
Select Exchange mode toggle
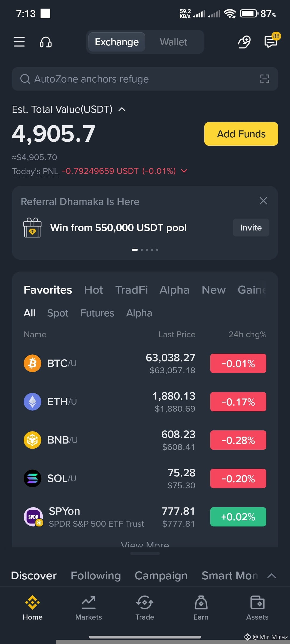117,42
